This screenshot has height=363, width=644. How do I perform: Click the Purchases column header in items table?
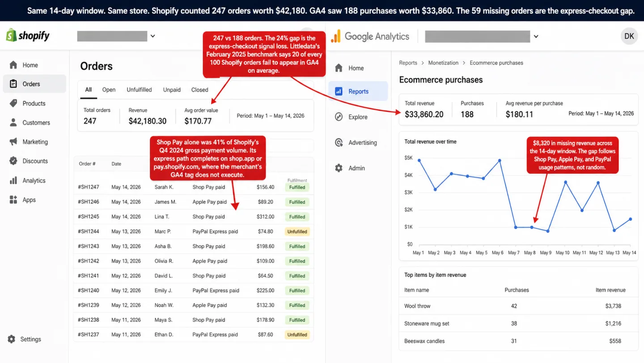(517, 290)
